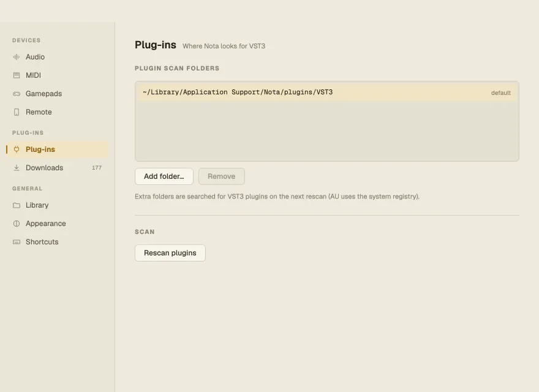Open the Library settings
Viewport: 539px width, 392px height.
(x=58, y=205)
